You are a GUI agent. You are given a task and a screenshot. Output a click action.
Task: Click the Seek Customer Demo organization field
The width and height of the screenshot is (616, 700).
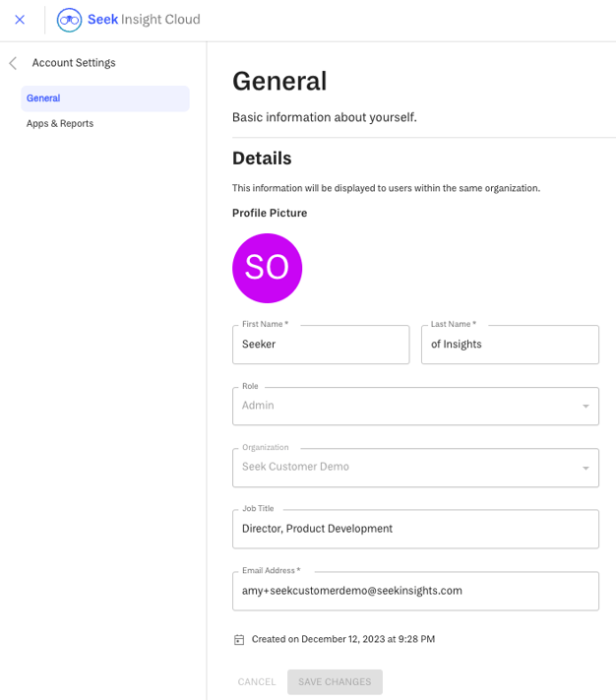[x=415, y=468]
